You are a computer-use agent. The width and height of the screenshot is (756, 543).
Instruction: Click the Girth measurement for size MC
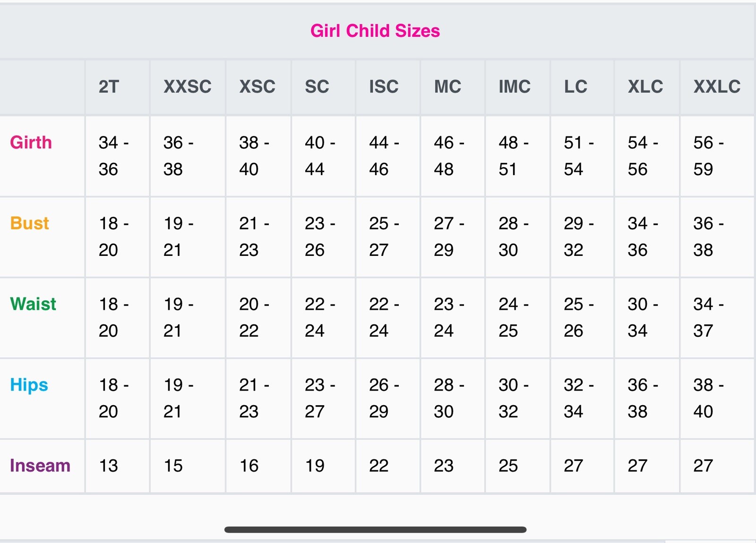(x=449, y=156)
